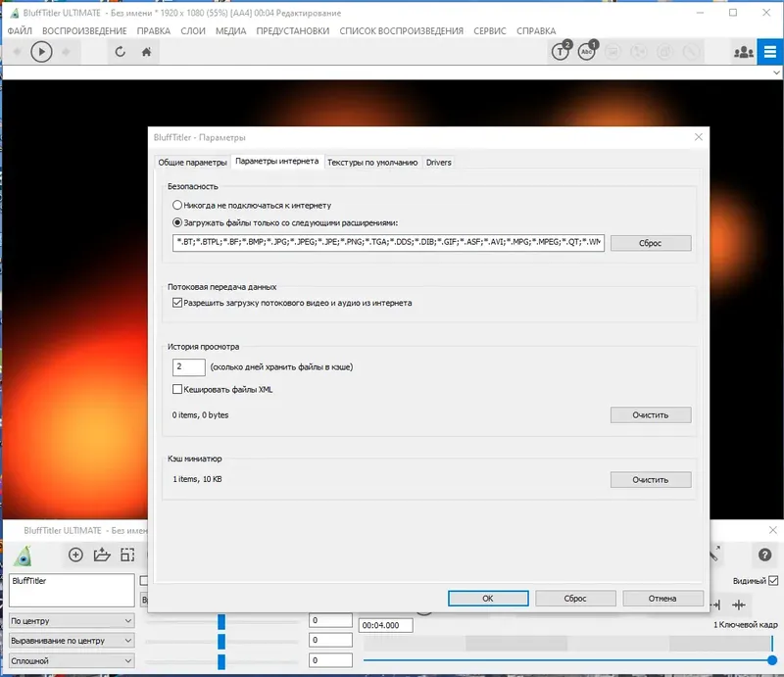Click the add layer plus-circle icon
Image resolution: width=784 pixels, height=677 pixels.
(x=75, y=555)
